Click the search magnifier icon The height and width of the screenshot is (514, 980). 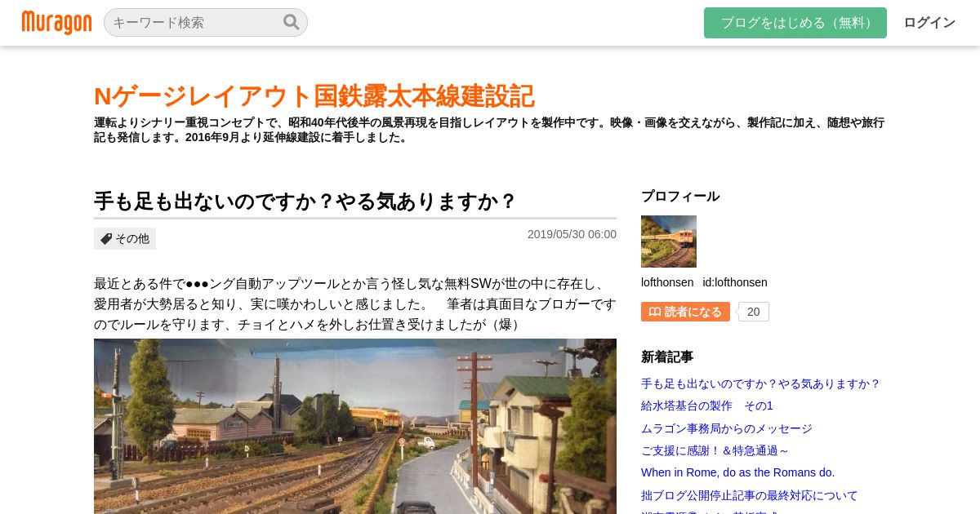pyautogui.click(x=292, y=22)
